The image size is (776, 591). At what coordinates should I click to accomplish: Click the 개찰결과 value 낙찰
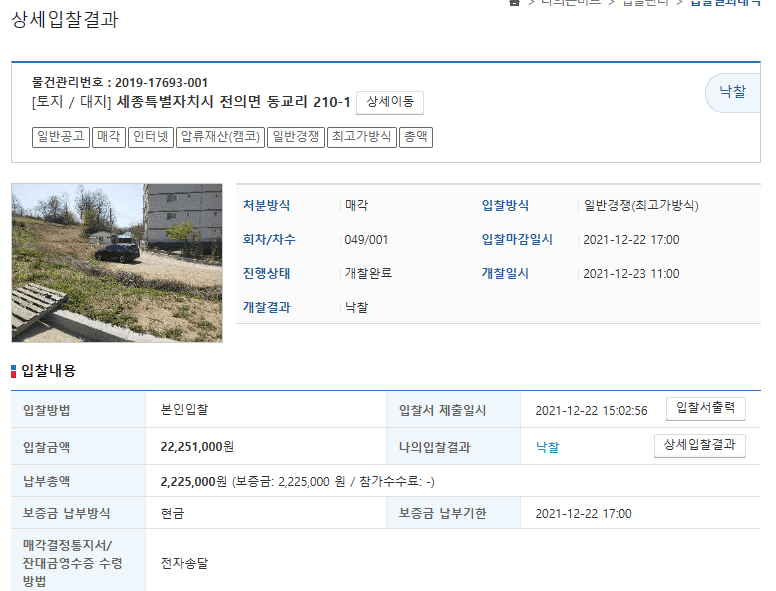point(356,307)
